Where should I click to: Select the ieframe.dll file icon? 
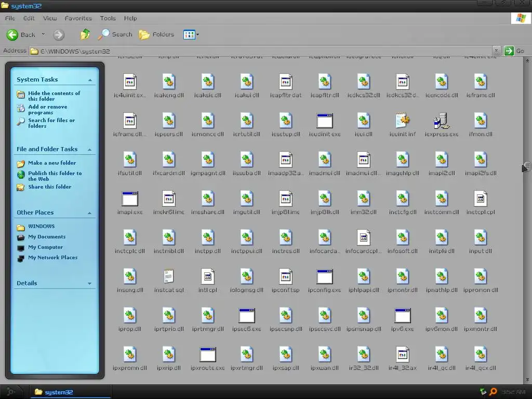480,82
